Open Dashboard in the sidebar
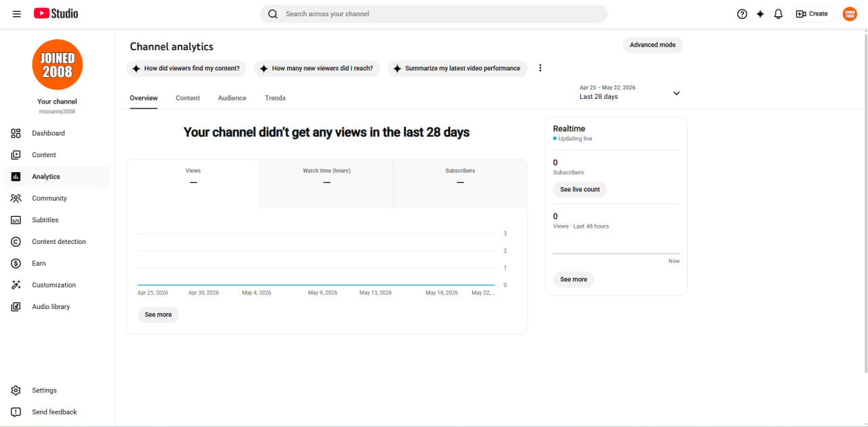 57,133
